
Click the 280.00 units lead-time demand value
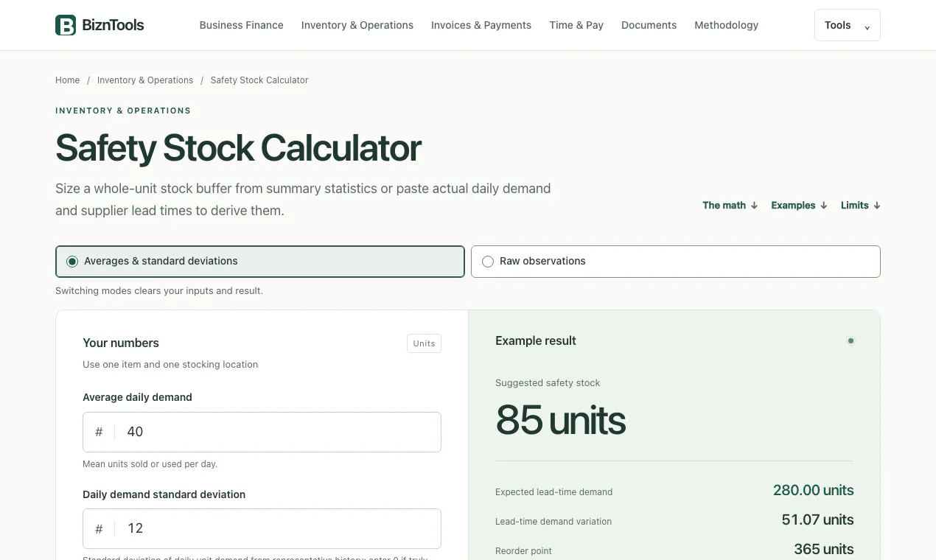tap(813, 490)
